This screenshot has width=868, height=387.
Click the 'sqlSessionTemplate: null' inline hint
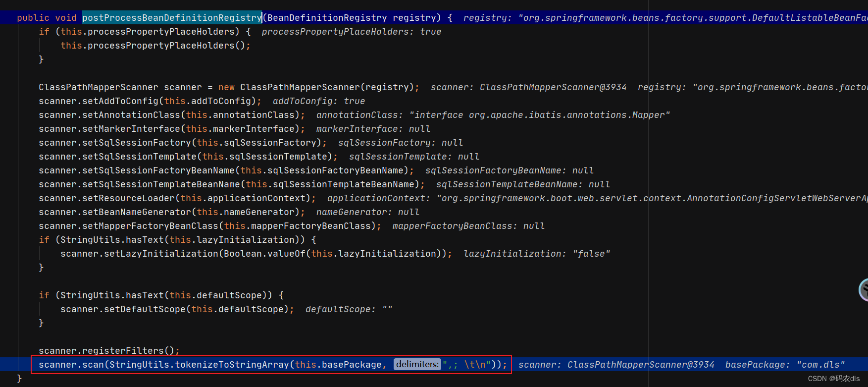point(414,157)
